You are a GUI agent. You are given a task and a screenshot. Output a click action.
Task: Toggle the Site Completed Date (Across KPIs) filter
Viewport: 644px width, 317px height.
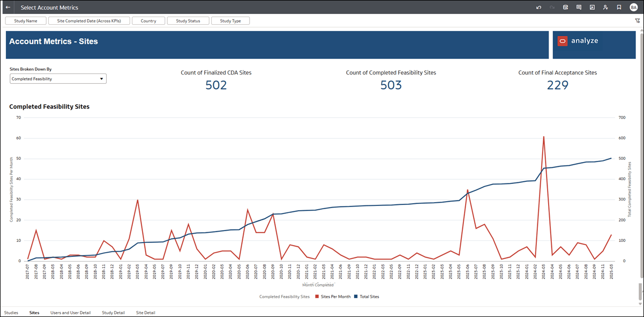[x=89, y=20]
